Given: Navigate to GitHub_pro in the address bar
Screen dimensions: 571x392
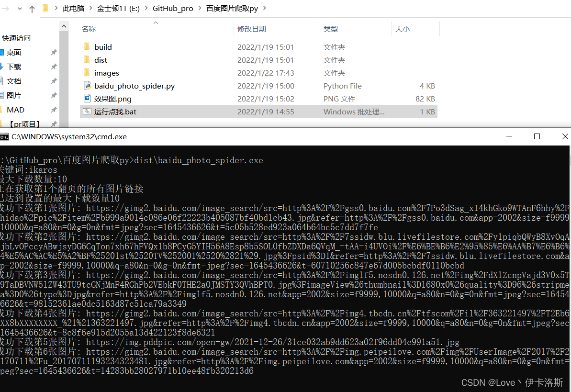Looking at the screenshot, I should pos(173,9).
